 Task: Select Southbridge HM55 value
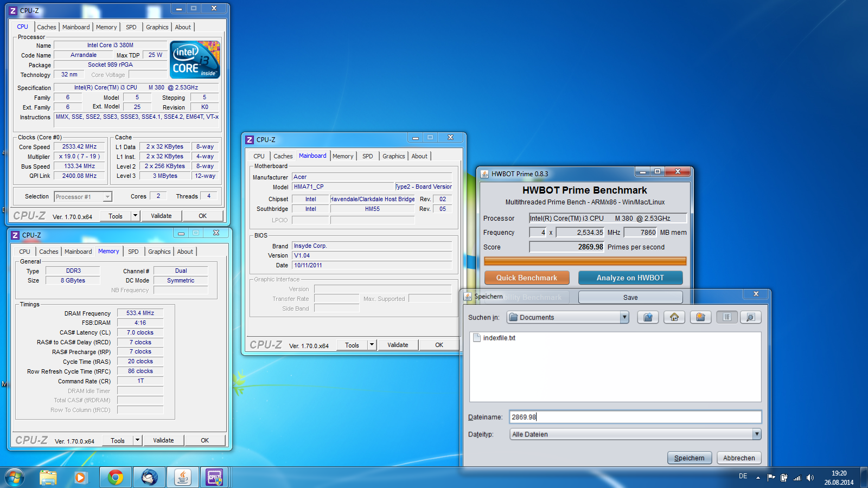[372, 209]
